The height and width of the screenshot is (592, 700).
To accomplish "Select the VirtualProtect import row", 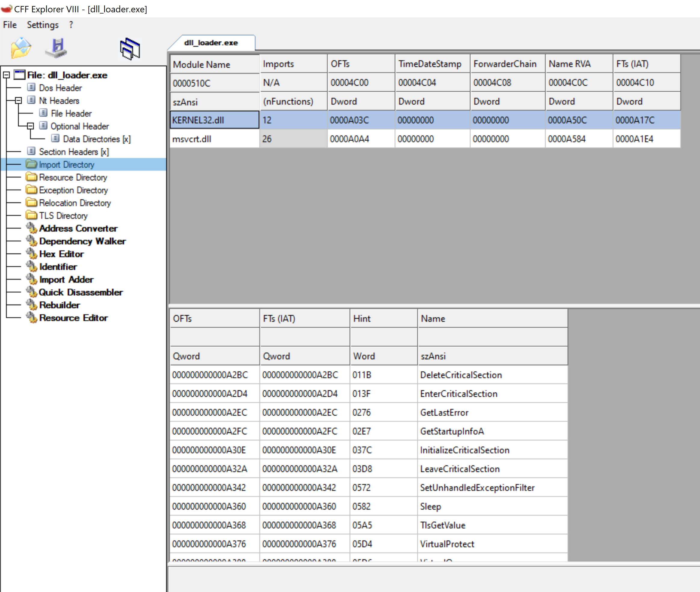I will [447, 544].
